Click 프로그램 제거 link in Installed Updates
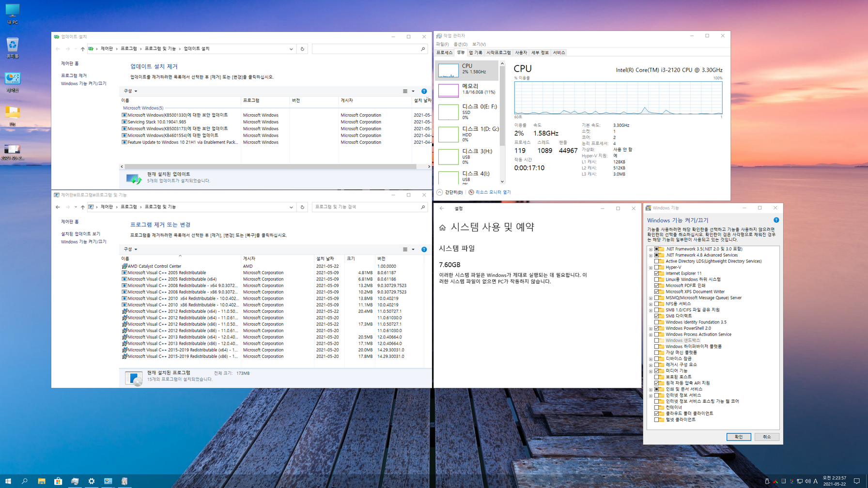Screen dimensions: 868x488 click(74, 76)
